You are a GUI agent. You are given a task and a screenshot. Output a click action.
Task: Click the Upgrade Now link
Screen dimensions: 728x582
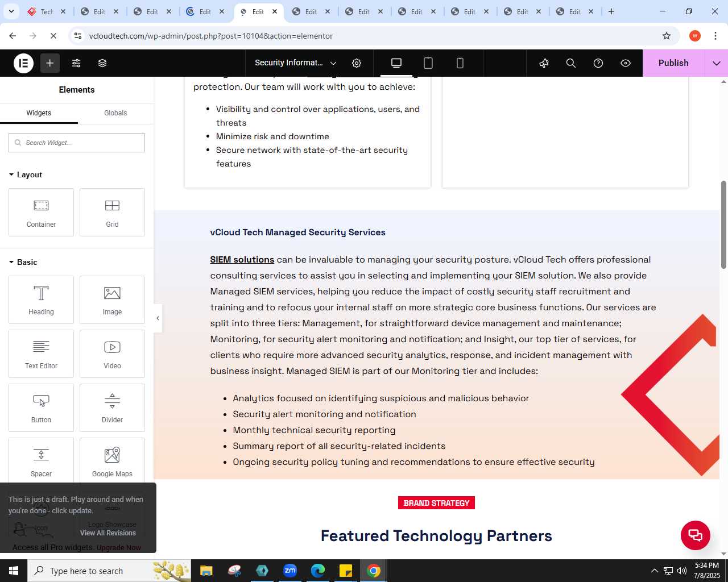pyautogui.click(x=119, y=548)
